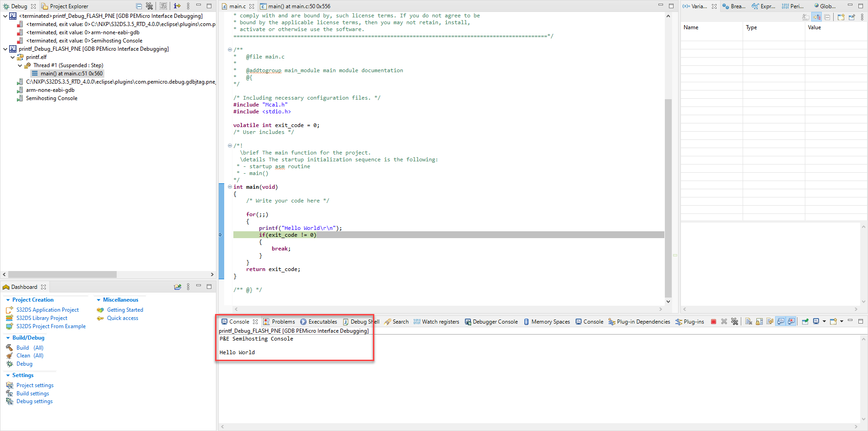Toggle Show Console When Standard Out Changes
Viewport: 868px width, 431px height.
780,322
